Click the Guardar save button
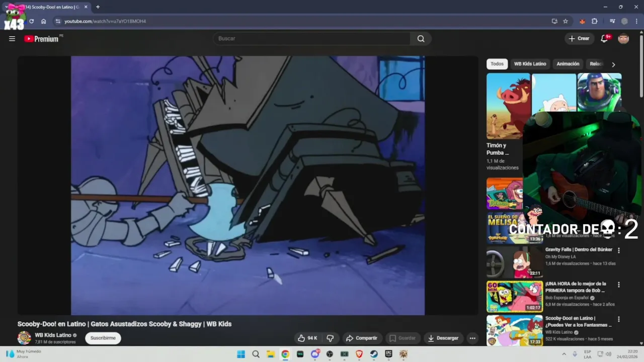Viewport: 644px width, 362px height. (403, 338)
